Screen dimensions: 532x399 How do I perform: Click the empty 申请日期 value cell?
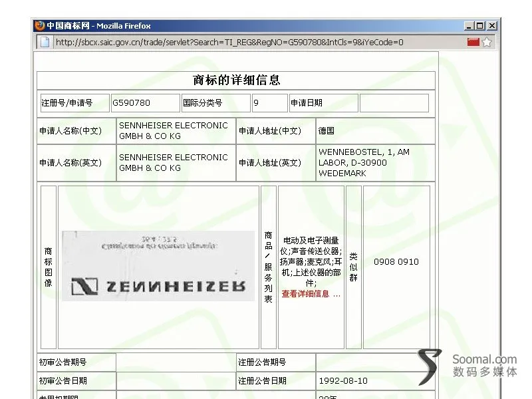coord(394,103)
